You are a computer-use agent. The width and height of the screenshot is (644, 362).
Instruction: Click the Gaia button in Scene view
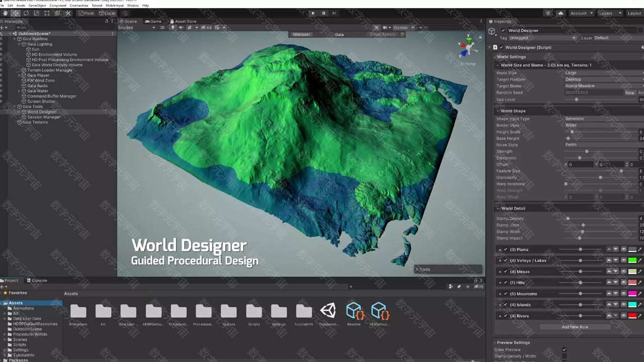coord(340,35)
